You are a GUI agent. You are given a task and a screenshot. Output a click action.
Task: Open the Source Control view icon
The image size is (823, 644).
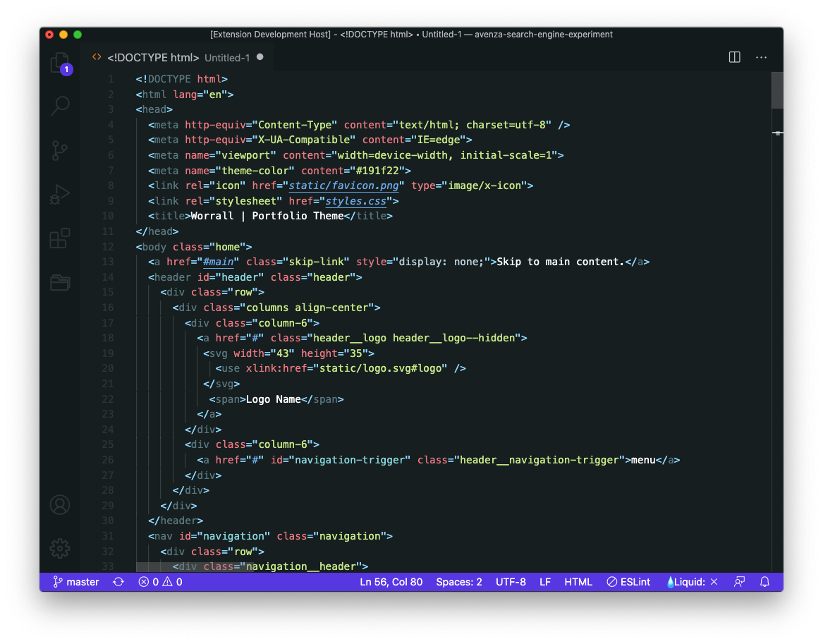[x=60, y=151]
